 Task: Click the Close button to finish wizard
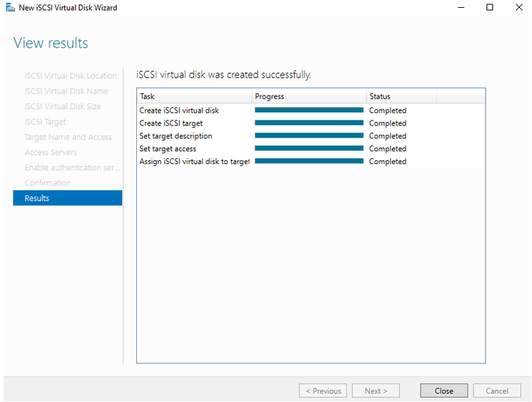(444, 391)
